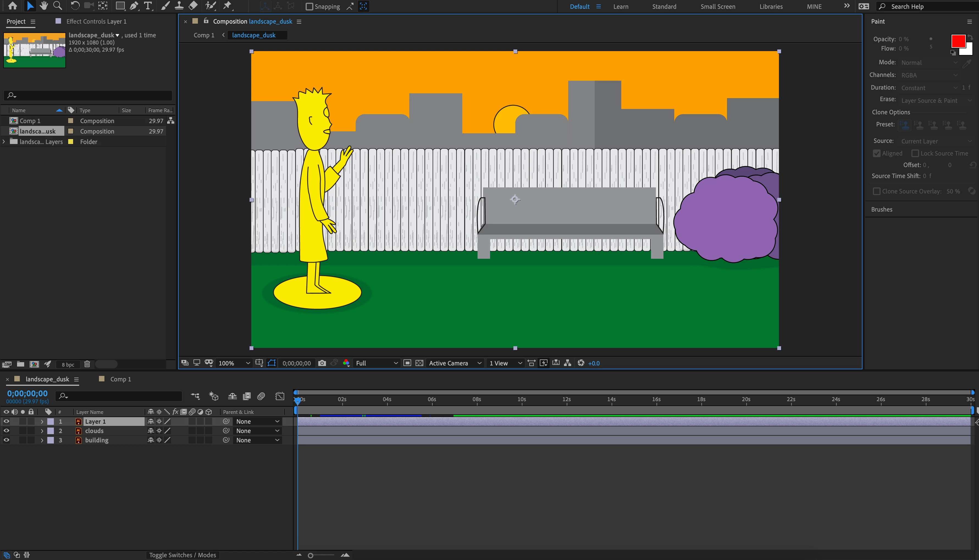Open the viewer resolution Full dropdown

click(x=376, y=363)
